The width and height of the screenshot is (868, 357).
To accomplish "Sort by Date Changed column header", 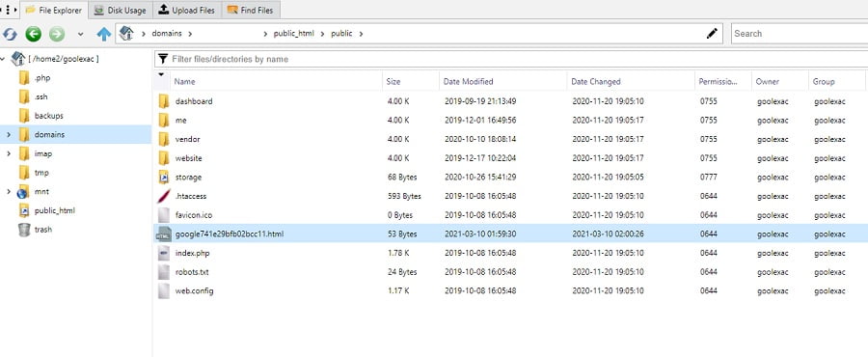I will [x=631, y=81].
